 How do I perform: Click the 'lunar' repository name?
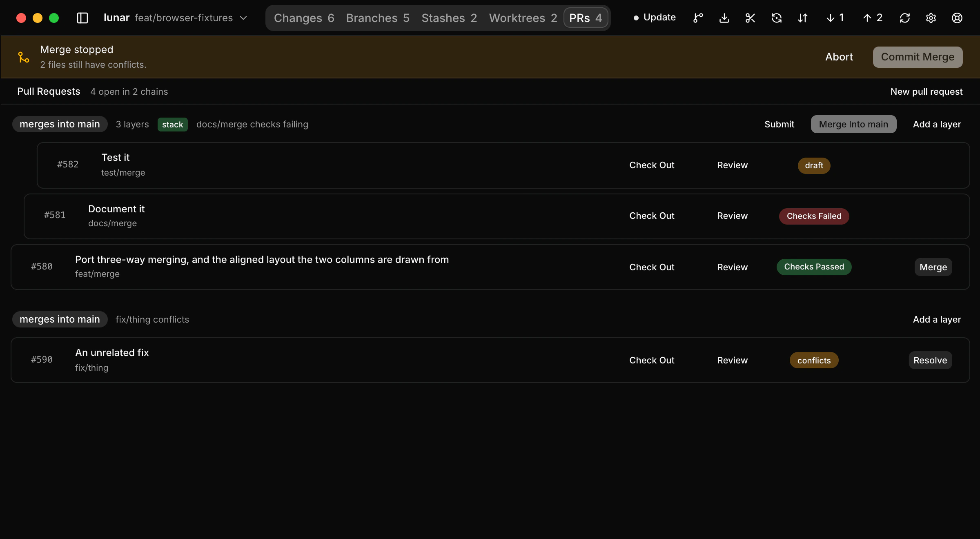[x=116, y=18]
